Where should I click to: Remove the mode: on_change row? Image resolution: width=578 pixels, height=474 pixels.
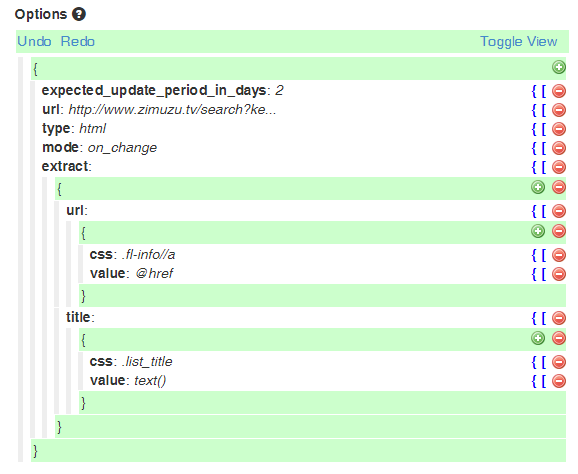point(558,148)
